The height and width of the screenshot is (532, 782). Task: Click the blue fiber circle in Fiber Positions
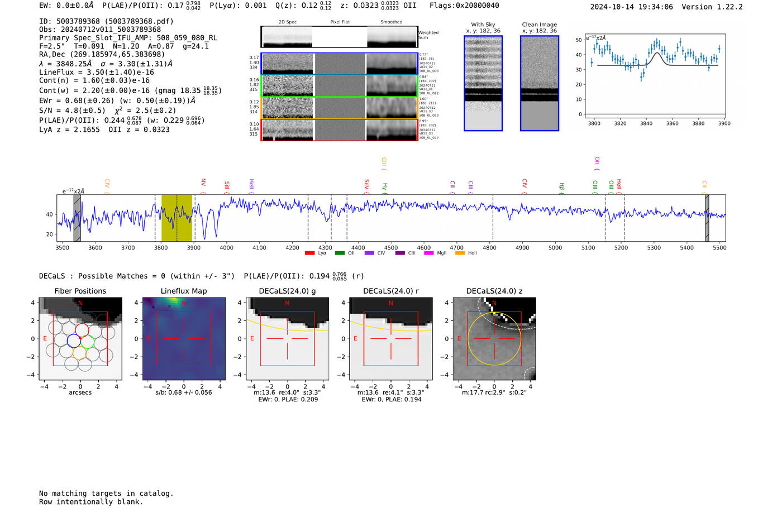[74, 341]
